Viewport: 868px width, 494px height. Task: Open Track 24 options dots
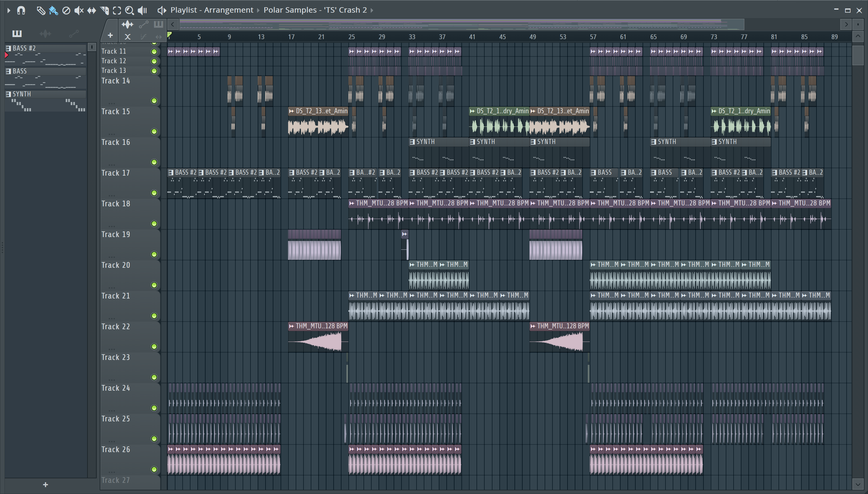click(x=112, y=410)
